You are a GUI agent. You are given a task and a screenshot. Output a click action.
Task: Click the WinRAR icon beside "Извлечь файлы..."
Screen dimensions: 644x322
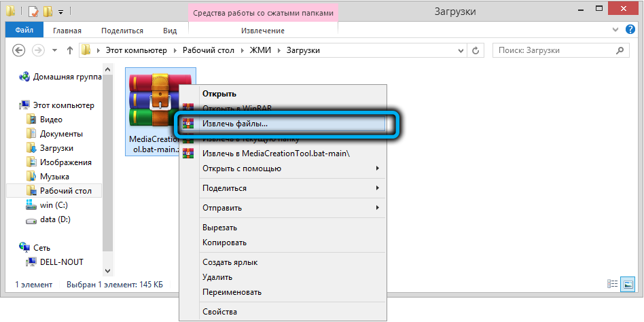pos(189,124)
